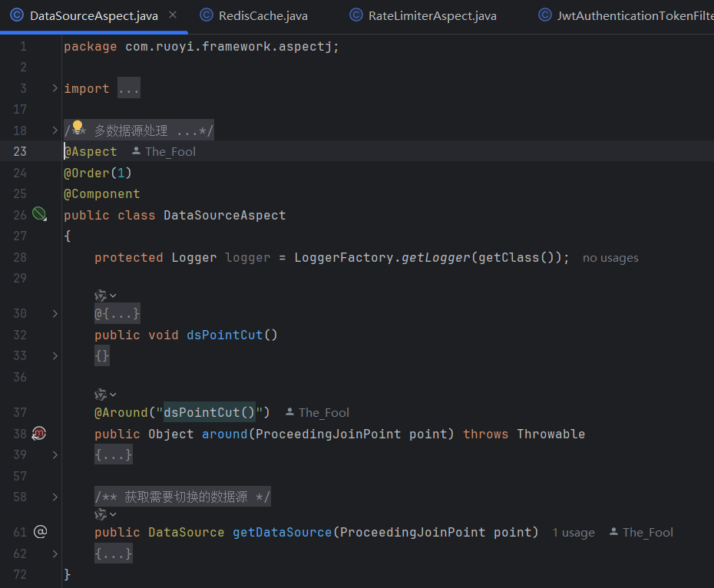Click the around method name on line 38
This screenshot has height=588, width=714.
(x=224, y=434)
